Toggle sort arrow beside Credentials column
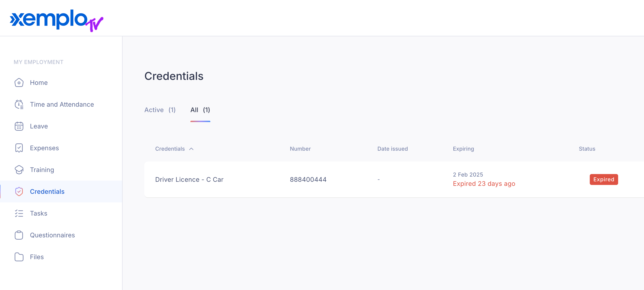Viewport: 644px width, 290px height. [x=191, y=149]
